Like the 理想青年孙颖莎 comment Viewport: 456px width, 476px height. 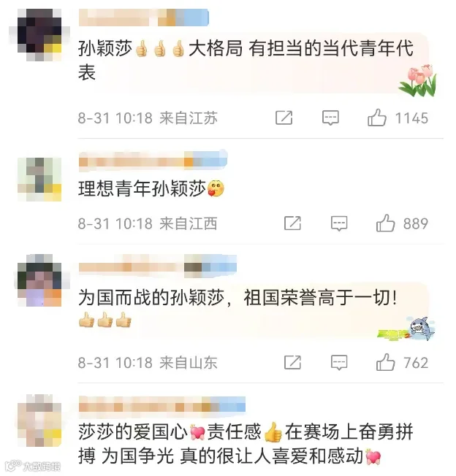(x=386, y=223)
